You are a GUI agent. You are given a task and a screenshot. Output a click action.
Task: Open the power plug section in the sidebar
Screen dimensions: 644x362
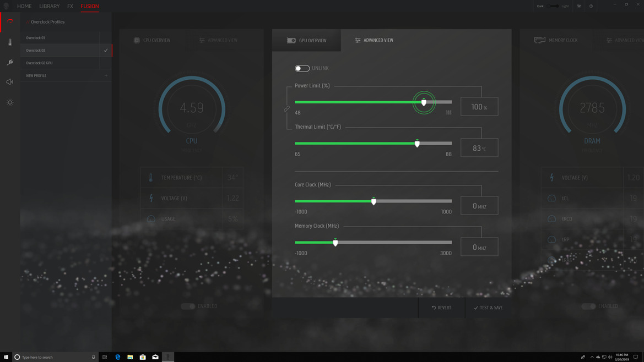tap(10, 62)
